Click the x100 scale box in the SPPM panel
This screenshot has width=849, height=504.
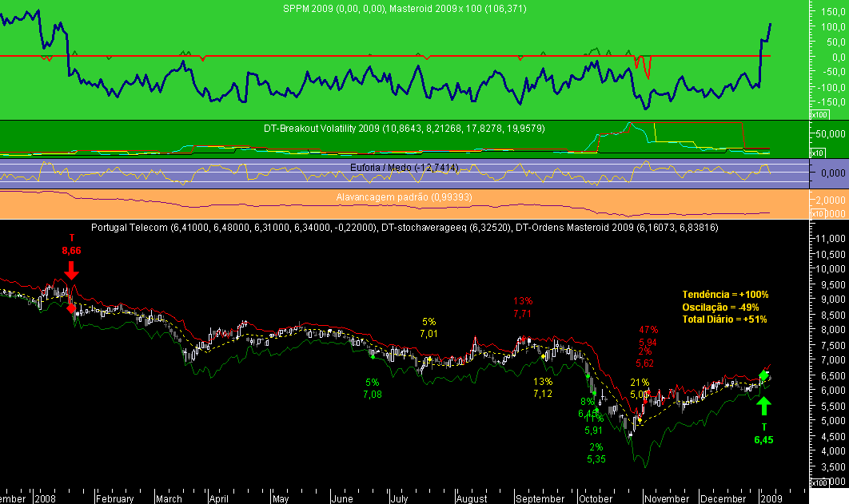tap(819, 115)
